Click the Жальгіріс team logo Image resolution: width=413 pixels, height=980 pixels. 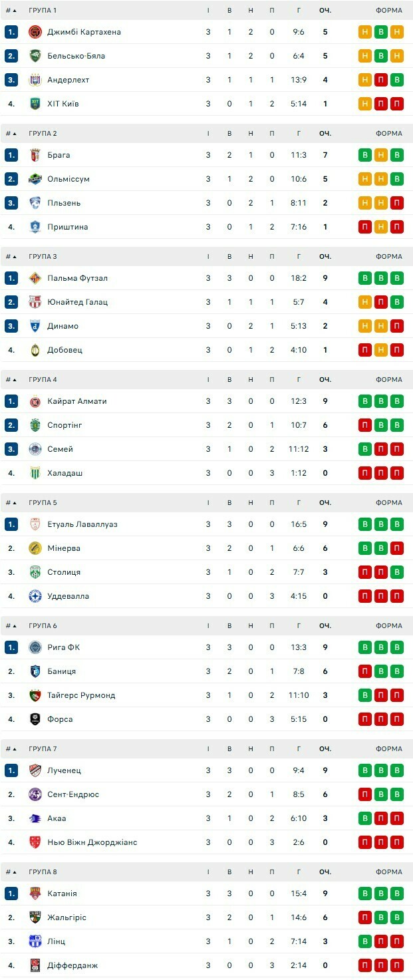tap(35, 917)
